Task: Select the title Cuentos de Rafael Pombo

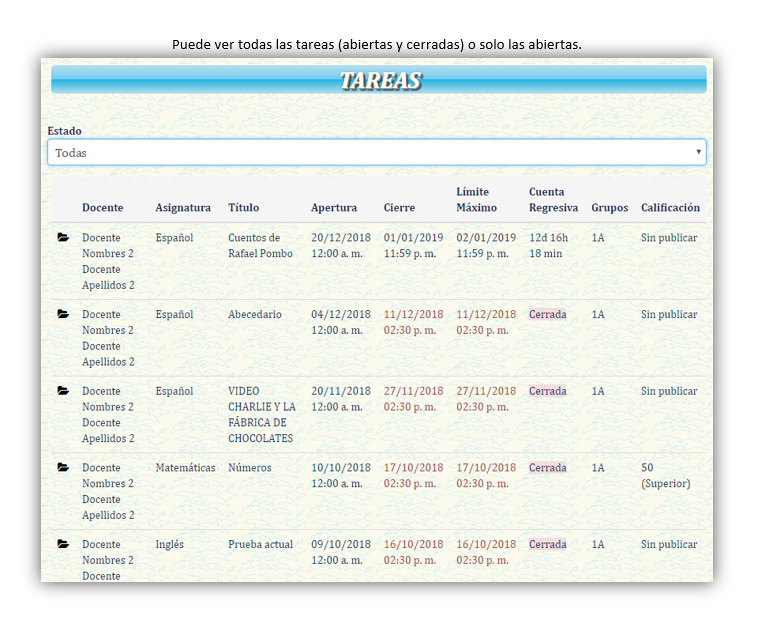Action: tap(260, 246)
